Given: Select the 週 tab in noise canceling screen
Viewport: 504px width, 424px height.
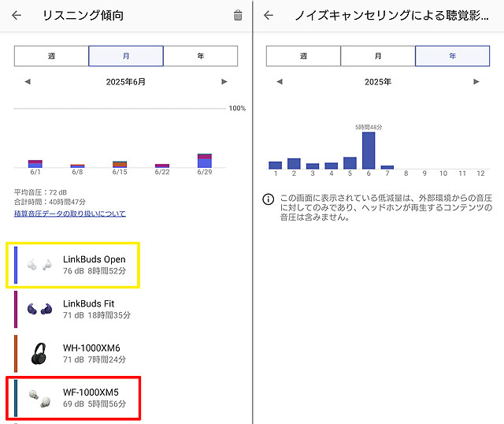Looking at the screenshot, I should (x=303, y=56).
